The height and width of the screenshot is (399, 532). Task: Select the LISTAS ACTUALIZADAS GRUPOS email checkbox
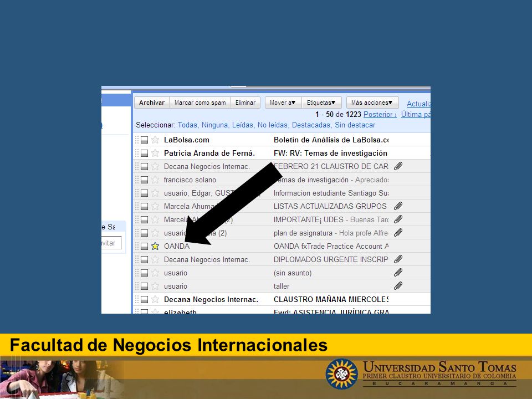(x=144, y=206)
